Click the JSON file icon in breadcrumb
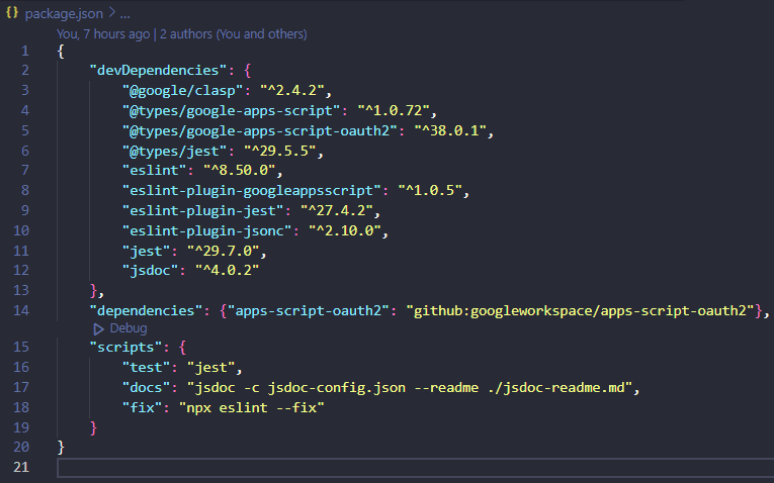 coord(12,13)
